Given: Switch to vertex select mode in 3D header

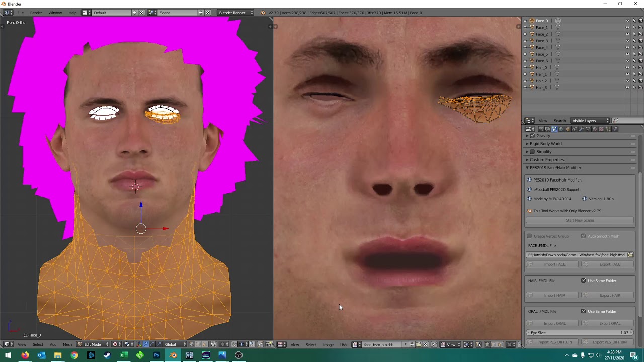Looking at the screenshot, I should coord(192,344).
